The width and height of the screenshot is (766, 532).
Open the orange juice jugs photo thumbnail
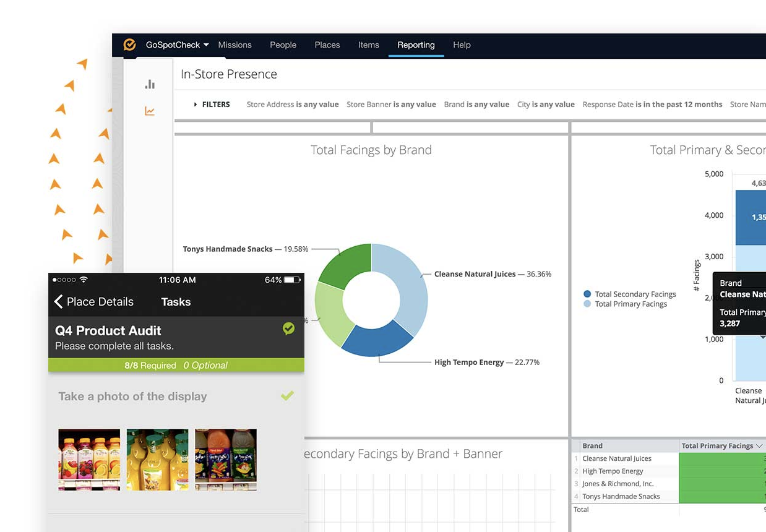click(157, 460)
